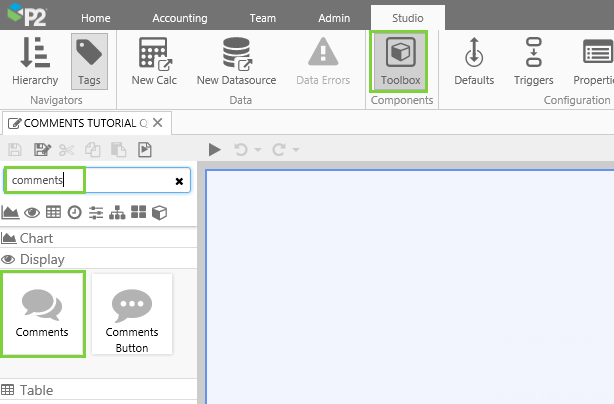Filter toolbox by clock time icon
Screen dimensions: 614x404
click(74, 213)
